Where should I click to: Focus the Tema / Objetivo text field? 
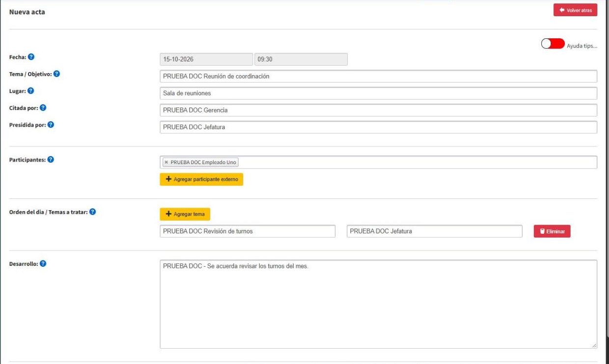(x=379, y=76)
